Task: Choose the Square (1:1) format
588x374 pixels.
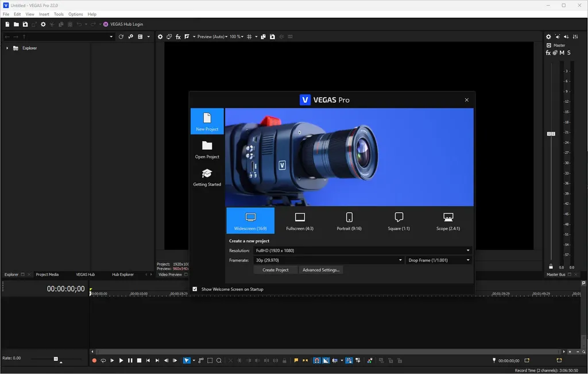Action: (399, 221)
